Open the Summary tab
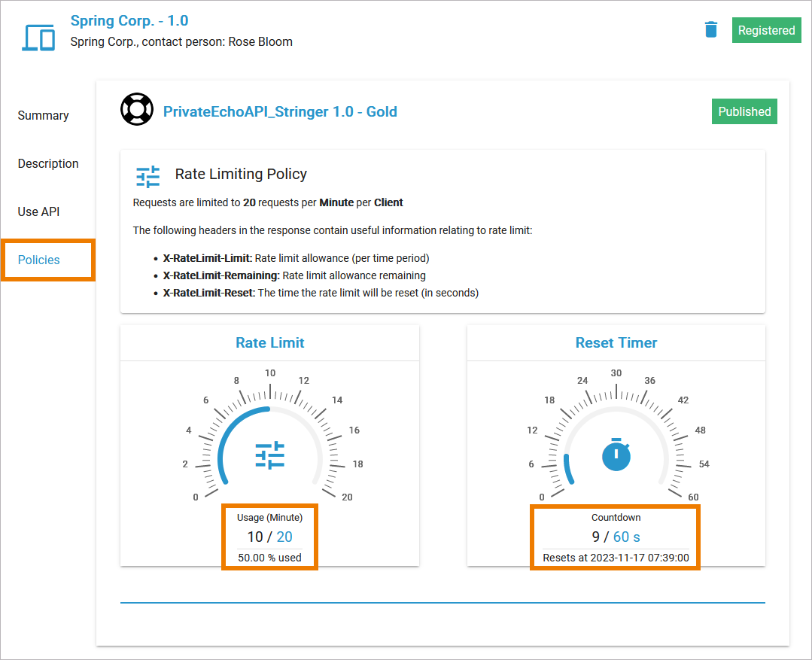Viewport: 812px width, 660px height. click(44, 115)
